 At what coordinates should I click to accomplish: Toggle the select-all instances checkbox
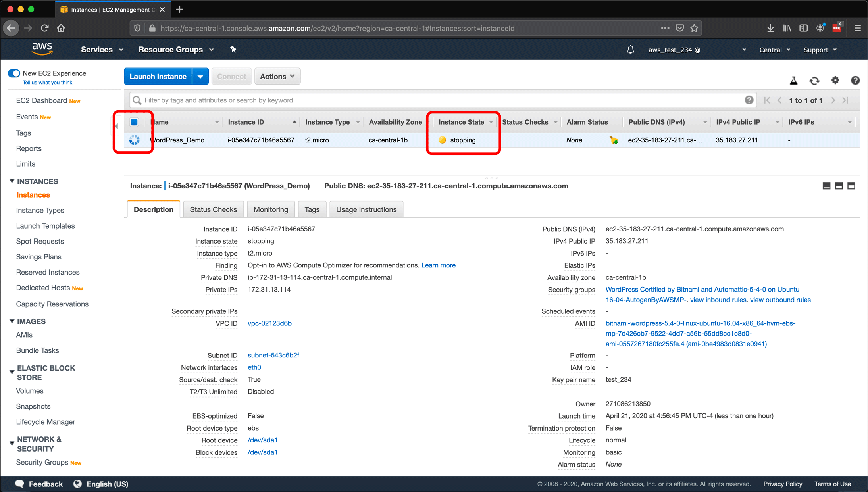point(134,122)
